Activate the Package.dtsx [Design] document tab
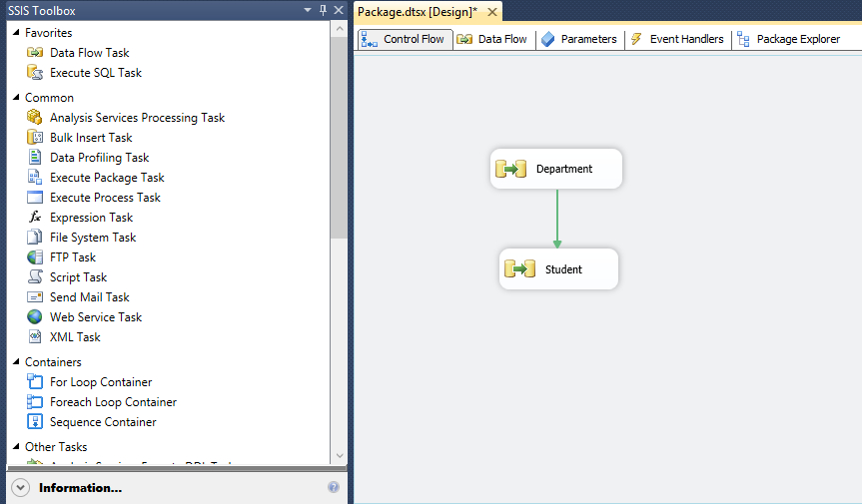862x504 pixels. coord(418,12)
